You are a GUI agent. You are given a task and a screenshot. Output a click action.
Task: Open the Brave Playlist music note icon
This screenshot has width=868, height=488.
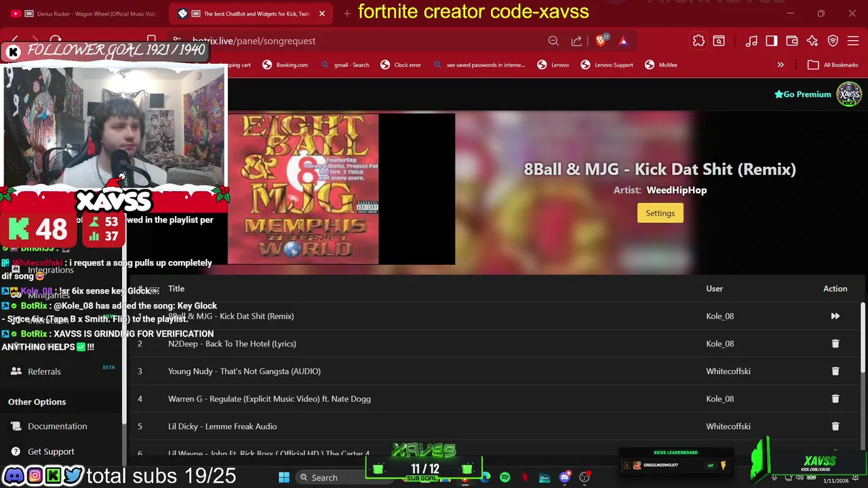point(751,41)
